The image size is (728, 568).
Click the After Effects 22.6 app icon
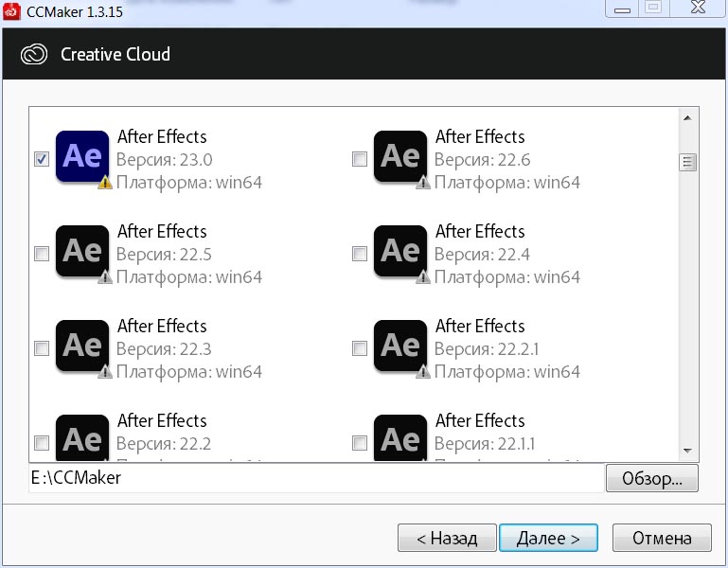click(x=400, y=156)
